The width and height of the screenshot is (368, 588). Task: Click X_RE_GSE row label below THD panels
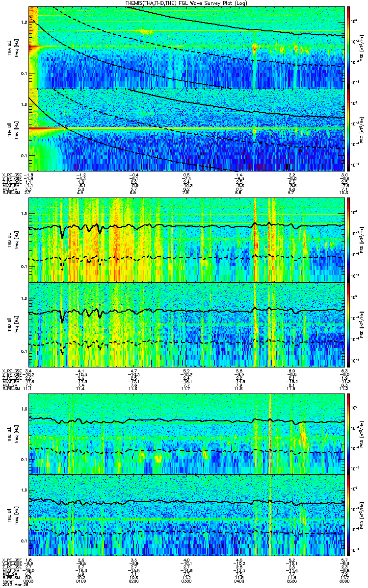tap(12, 370)
